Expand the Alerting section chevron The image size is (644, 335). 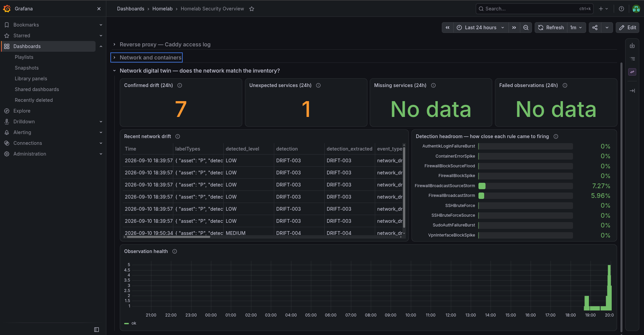[101, 132]
